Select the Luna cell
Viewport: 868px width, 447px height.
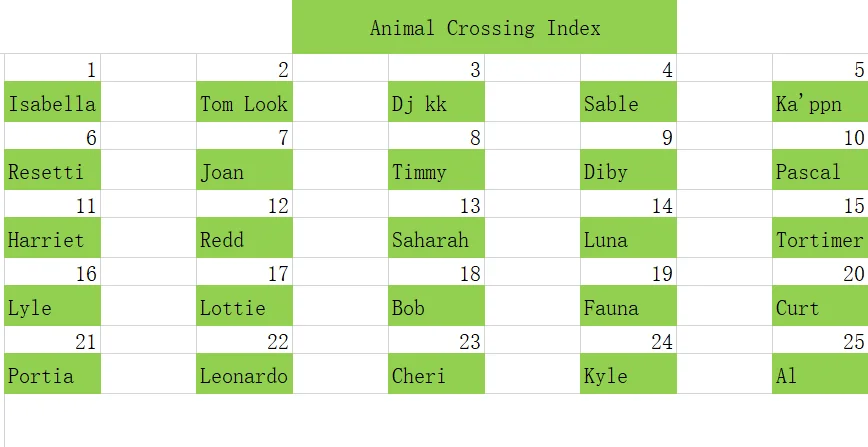(x=628, y=238)
